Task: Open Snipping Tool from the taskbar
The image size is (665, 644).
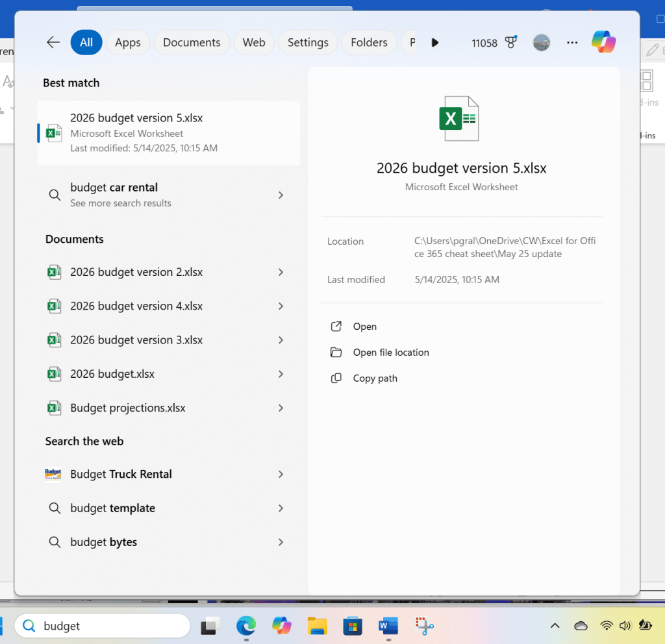Action: click(x=423, y=625)
